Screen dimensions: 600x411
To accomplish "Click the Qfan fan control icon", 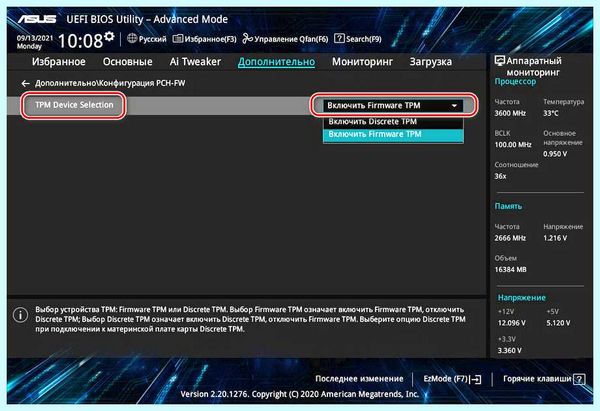I will pos(248,38).
